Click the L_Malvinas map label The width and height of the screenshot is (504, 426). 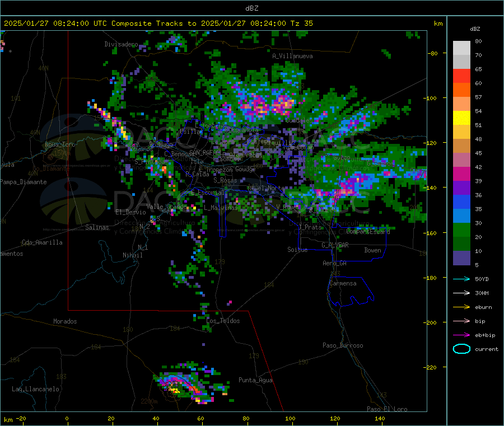pos(221,208)
